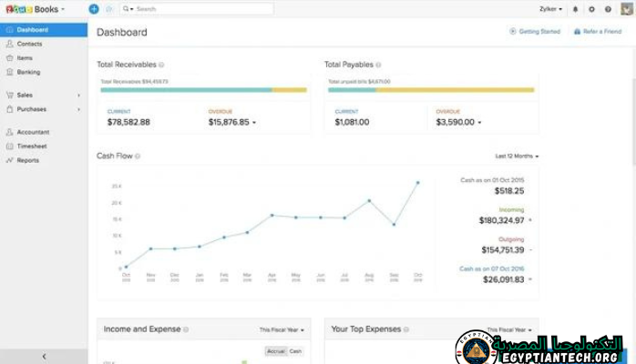
Task: Go to Banking in the sidebar
Action: 28,72
